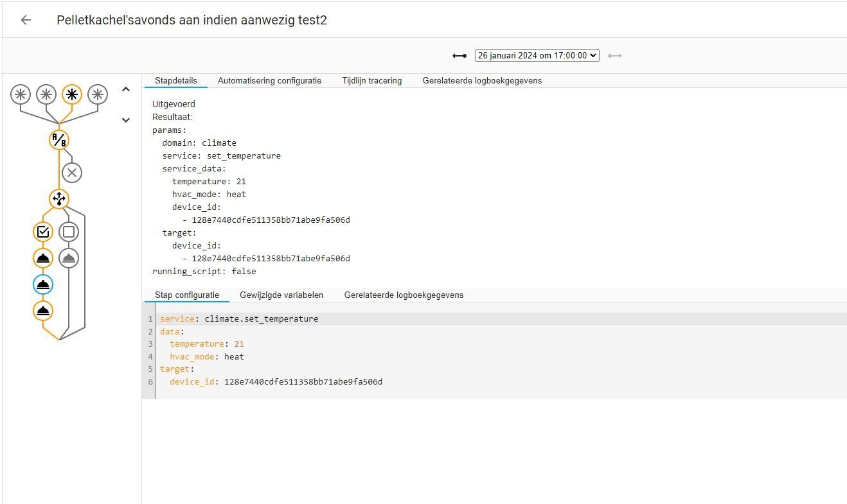
Task: Open the Gewijzigde variabelen tab
Action: pyautogui.click(x=281, y=295)
